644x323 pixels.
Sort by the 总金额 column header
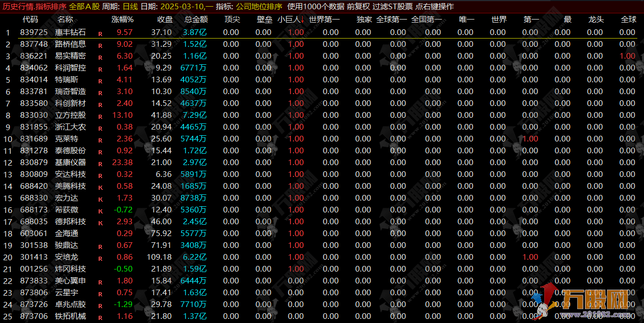[x=196, y=20]
